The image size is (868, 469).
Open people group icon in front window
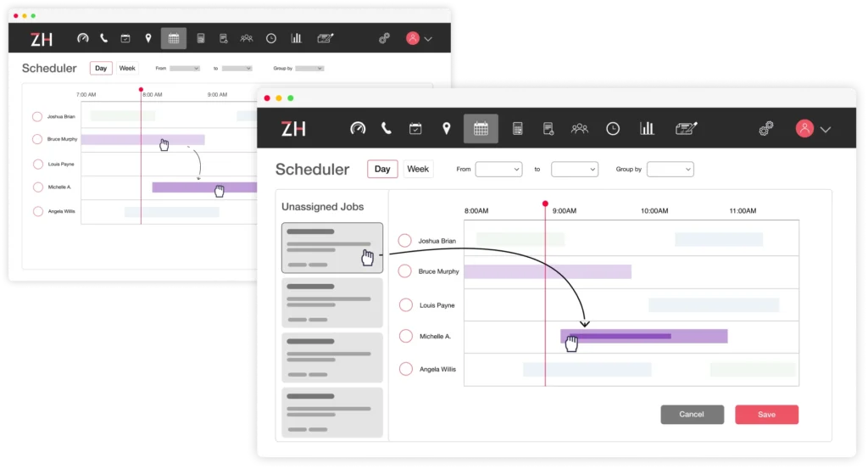[579, 129]
